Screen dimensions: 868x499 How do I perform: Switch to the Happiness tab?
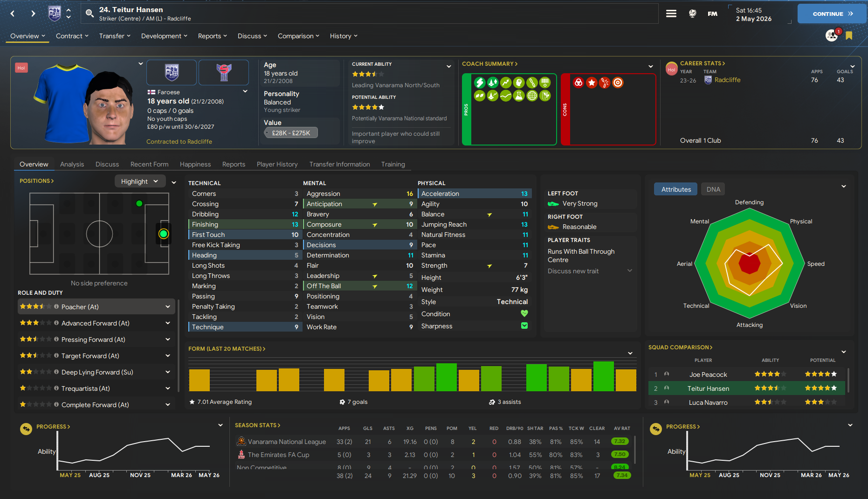[x=195, y=164]
